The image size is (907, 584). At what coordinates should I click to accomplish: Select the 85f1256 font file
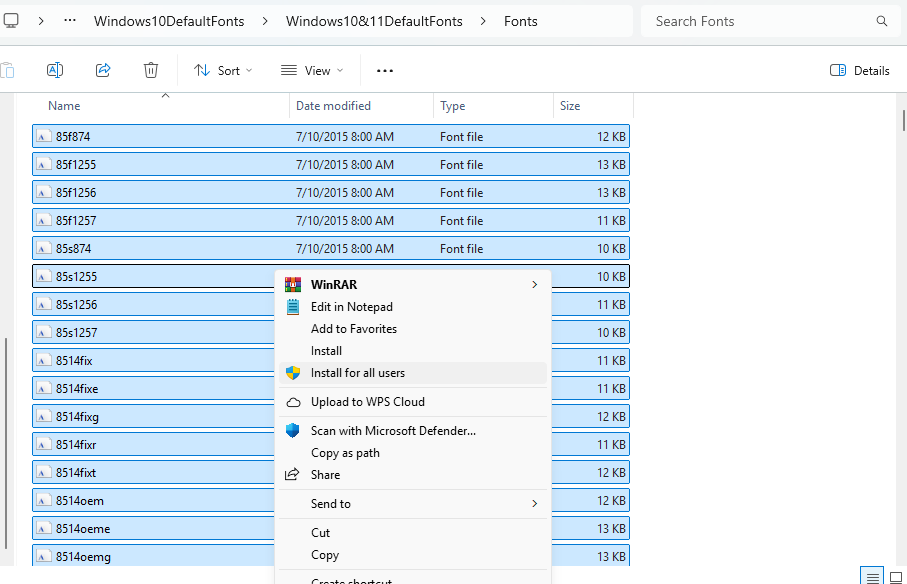point(331,193)
